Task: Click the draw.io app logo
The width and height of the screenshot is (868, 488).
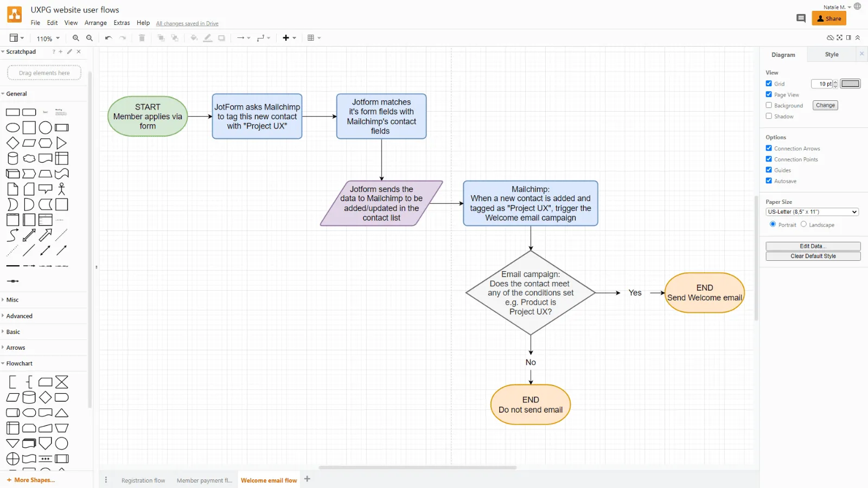Action: coord(15,15)
